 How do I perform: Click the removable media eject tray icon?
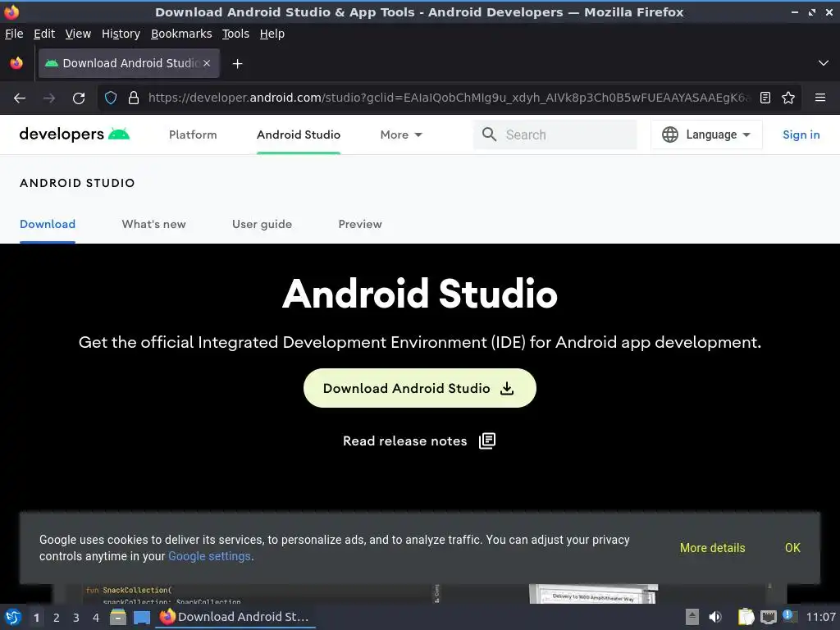pos(692,617)
